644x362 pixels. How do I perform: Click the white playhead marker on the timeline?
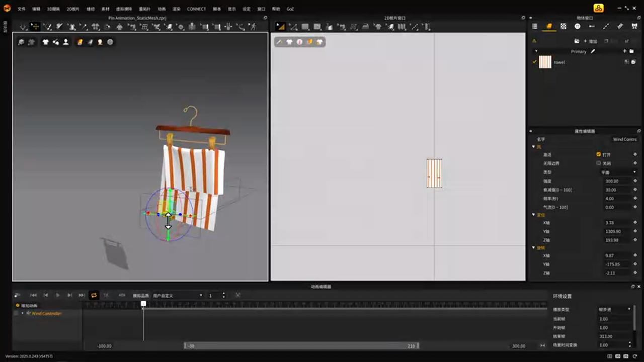point(143,303)
